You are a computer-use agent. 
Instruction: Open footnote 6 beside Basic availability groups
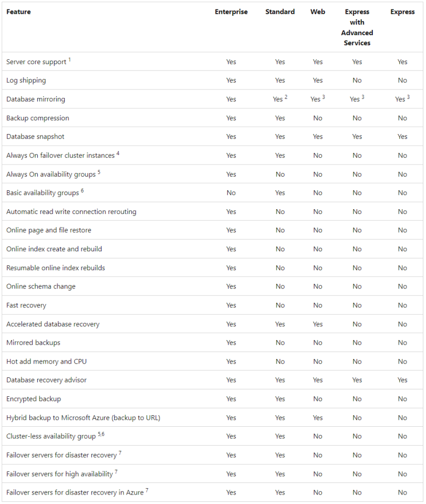pyautogui.click(x=82, y=191)
